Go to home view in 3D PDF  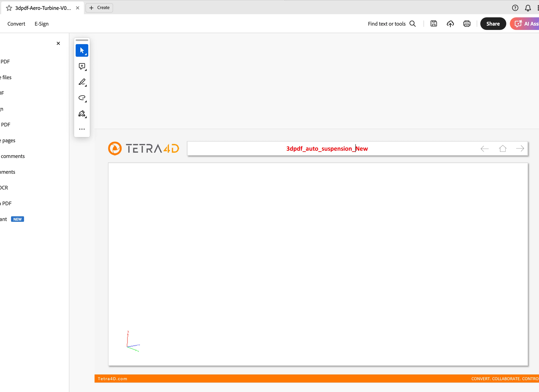[502, 149]
